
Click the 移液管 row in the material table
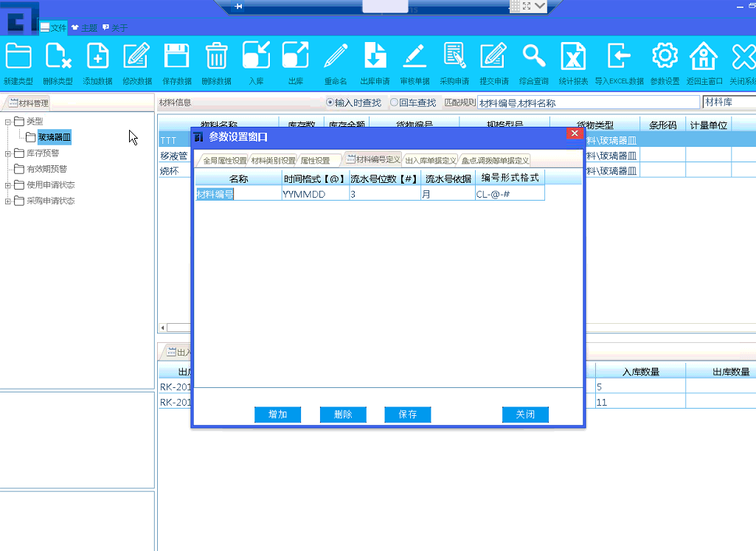(175, 156)
